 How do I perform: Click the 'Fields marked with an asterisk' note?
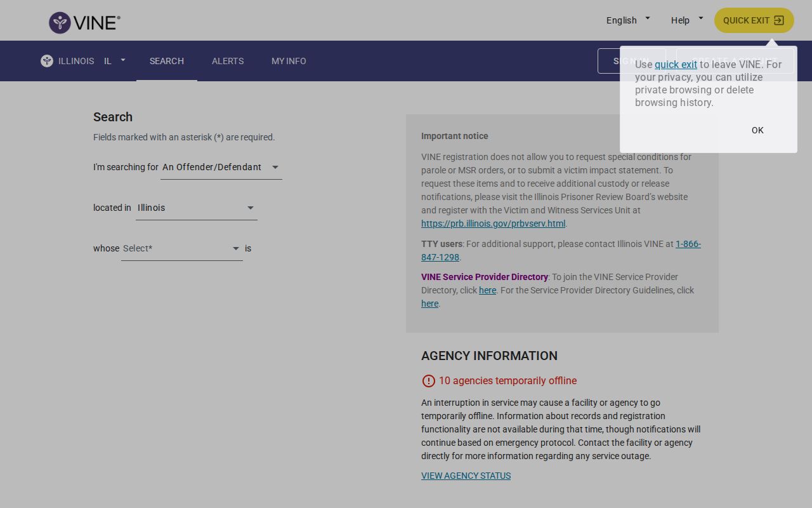coord(184,137)
